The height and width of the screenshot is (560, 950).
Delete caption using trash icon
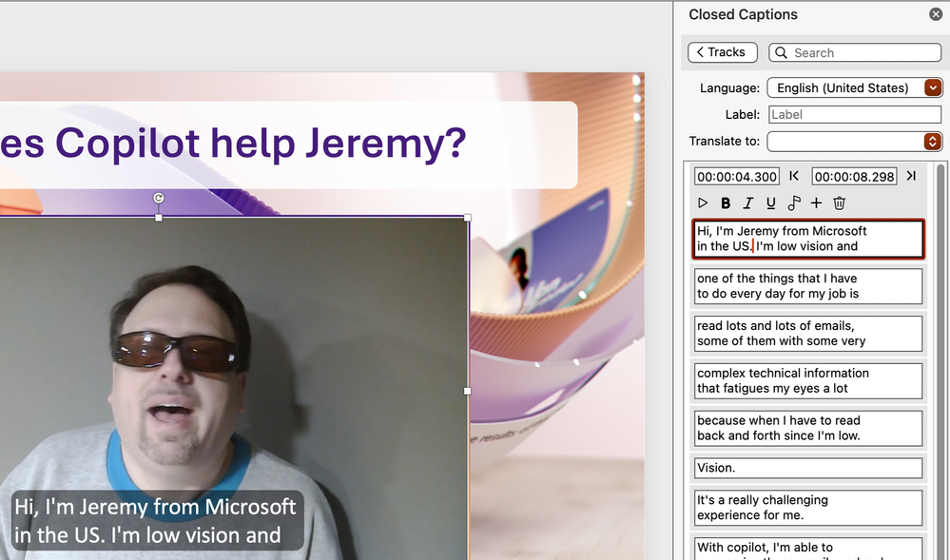pyautogui.click(x=839, y=203)
